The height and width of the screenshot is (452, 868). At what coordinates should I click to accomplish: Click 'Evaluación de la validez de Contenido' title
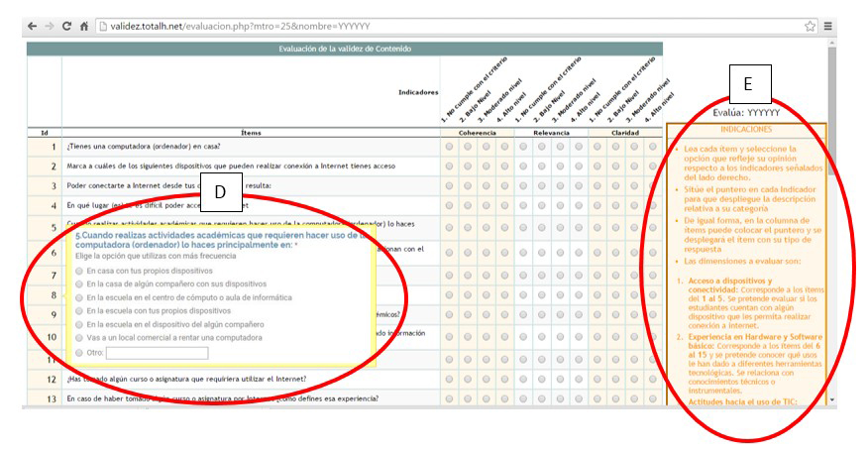(344, 49)
